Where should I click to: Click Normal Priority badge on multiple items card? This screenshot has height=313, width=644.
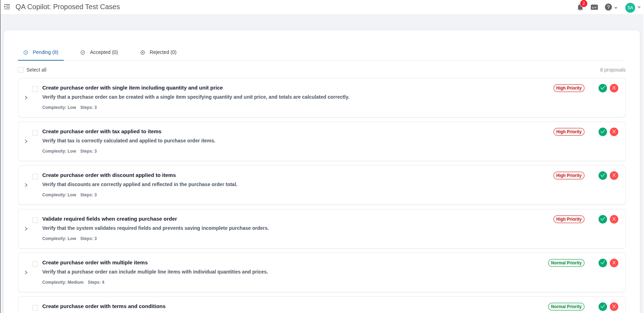point(566,263)
